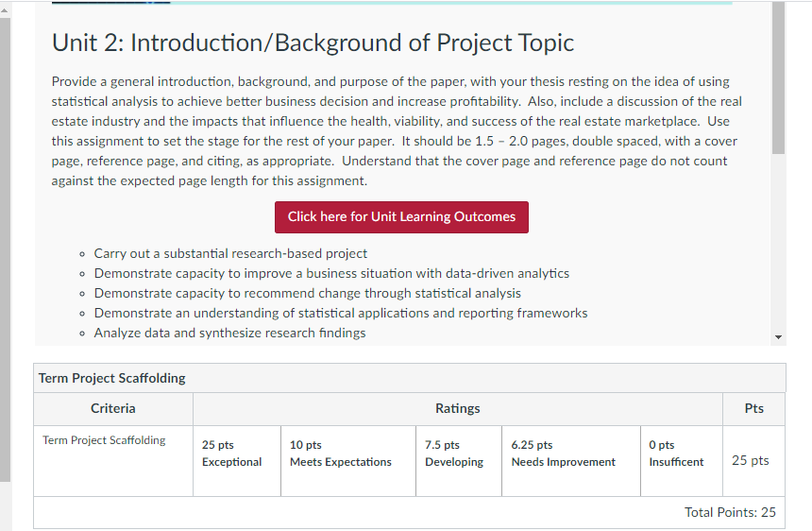Click the assignment description paragraph
The height and width of the screenshot is (531, 812).
point(397,131)
